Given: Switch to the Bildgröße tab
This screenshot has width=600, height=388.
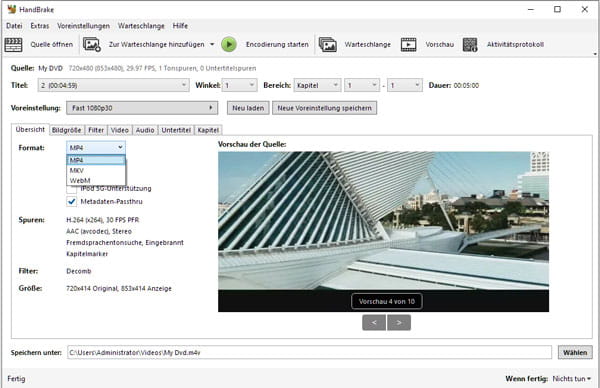Looking at the screenshot, I should coord(67,130).
